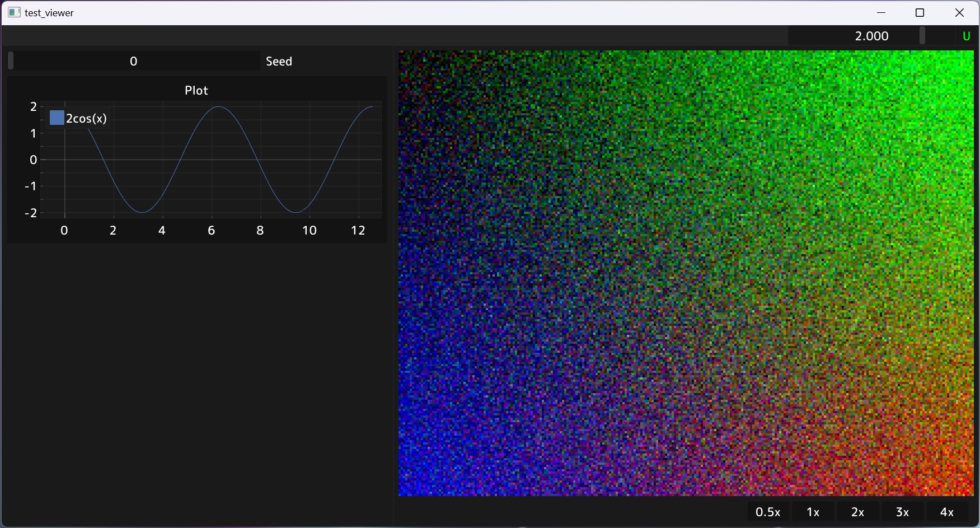Select the 3x zoom level
This screenshot has width=980, height=528.
tap(902, 511)
